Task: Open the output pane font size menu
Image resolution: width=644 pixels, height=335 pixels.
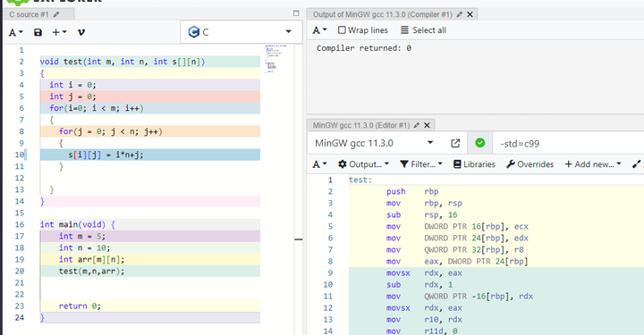Action: tap(319, 30)
